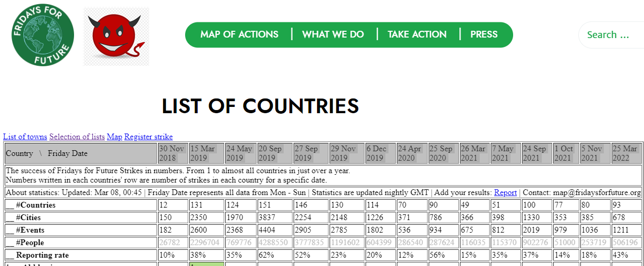Click the #Countries value 70
The width and height of the screenshot is (644, 266).
pyautogui.click(x=412, y=205)
